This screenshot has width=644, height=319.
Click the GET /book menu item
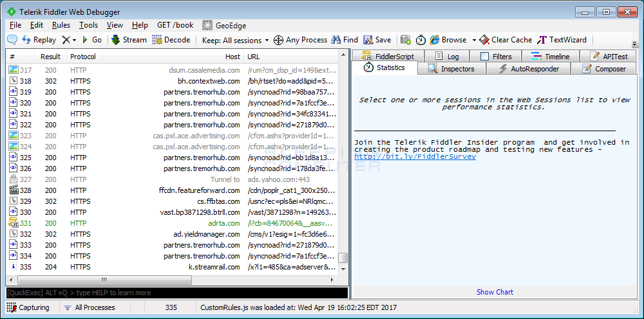[175, 26]
